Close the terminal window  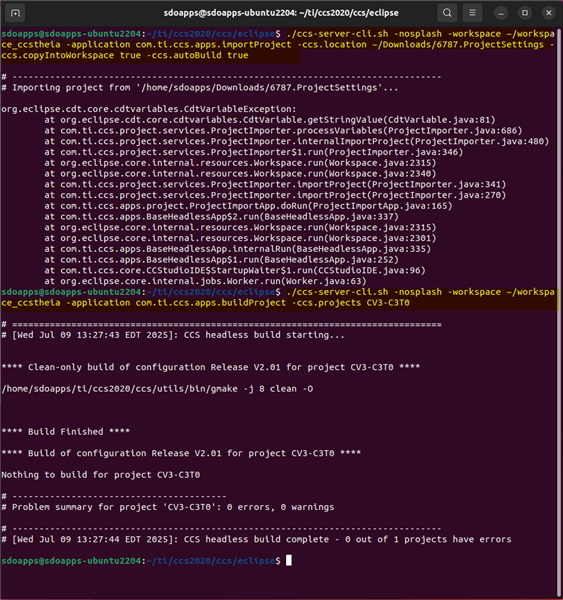[548, 13]
